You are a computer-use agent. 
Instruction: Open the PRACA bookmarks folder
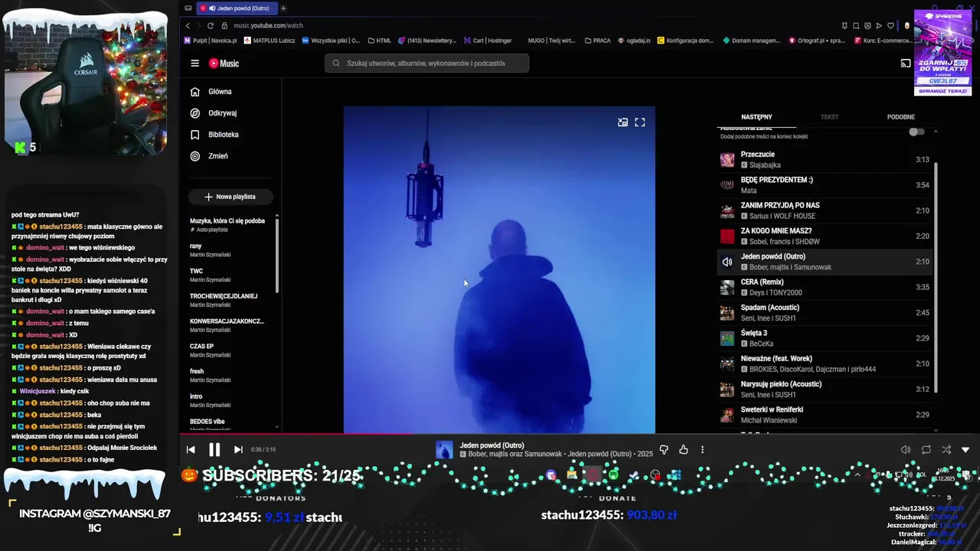click(x=598, y=41)
